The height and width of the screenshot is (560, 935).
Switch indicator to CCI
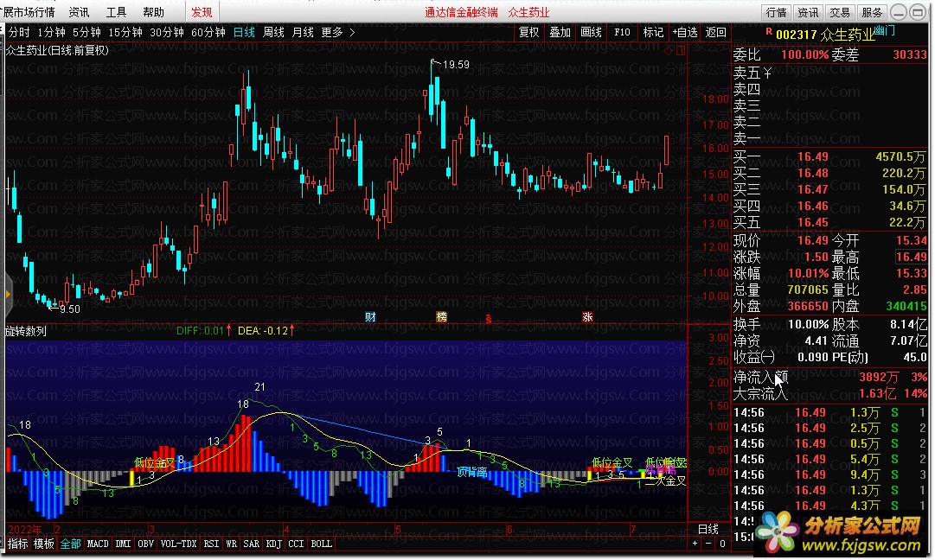(x=296, y=544)
